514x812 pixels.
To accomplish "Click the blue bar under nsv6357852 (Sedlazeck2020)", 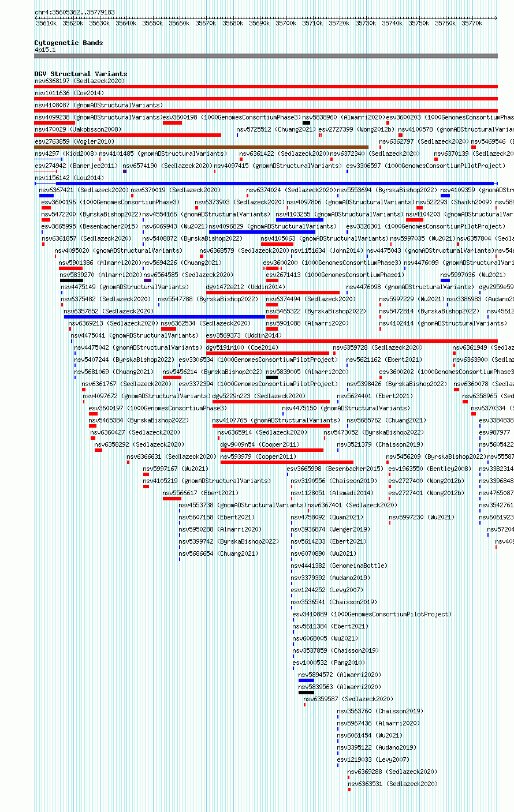I will [x=165, y=317].
